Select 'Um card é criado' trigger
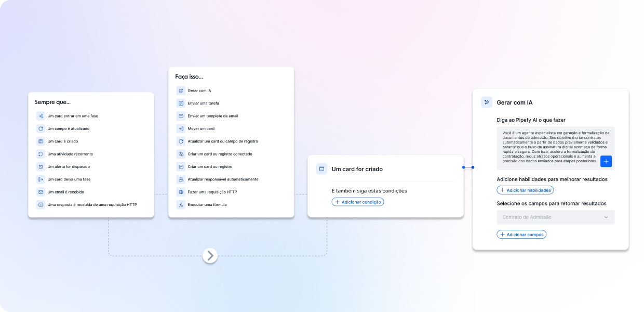Image resolution: width=644 pixels, height=312 pixels. [x=62, y=141]
